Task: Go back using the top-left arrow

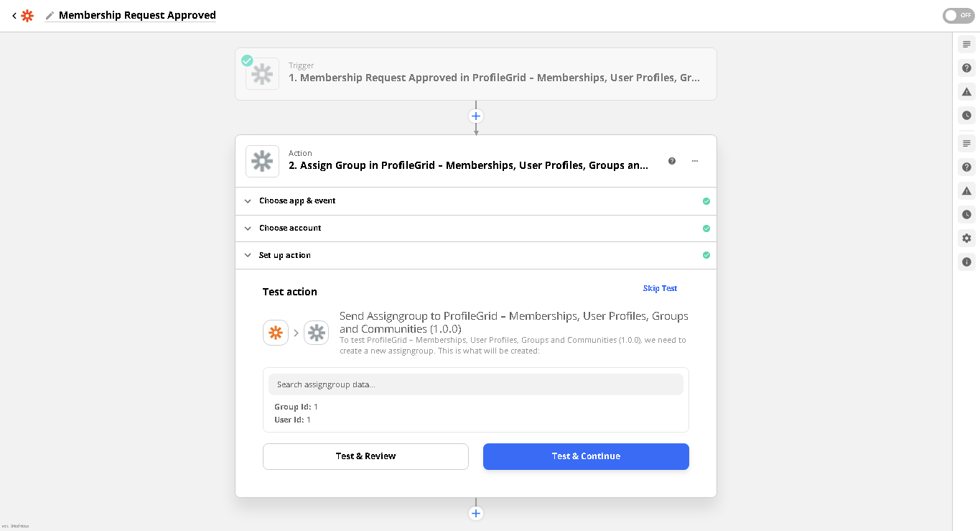Action: pyautogui.click(x=14, y=15)
